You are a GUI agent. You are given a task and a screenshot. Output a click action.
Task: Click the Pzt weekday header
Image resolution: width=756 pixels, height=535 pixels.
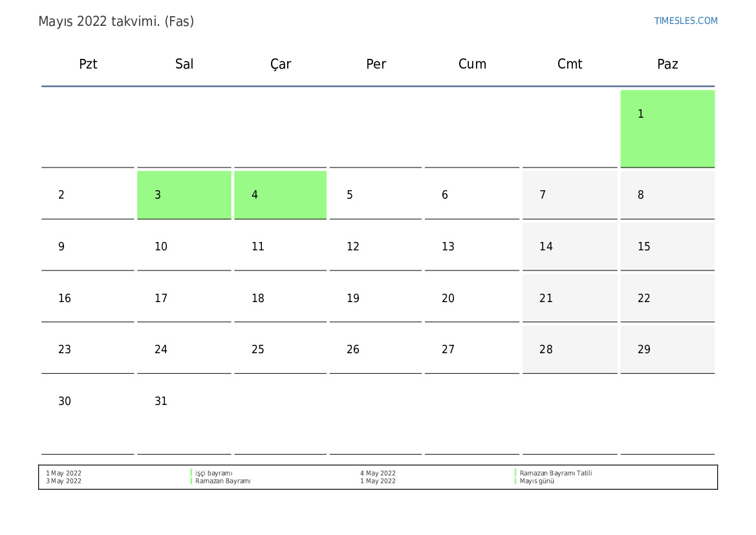pos(88,63)
